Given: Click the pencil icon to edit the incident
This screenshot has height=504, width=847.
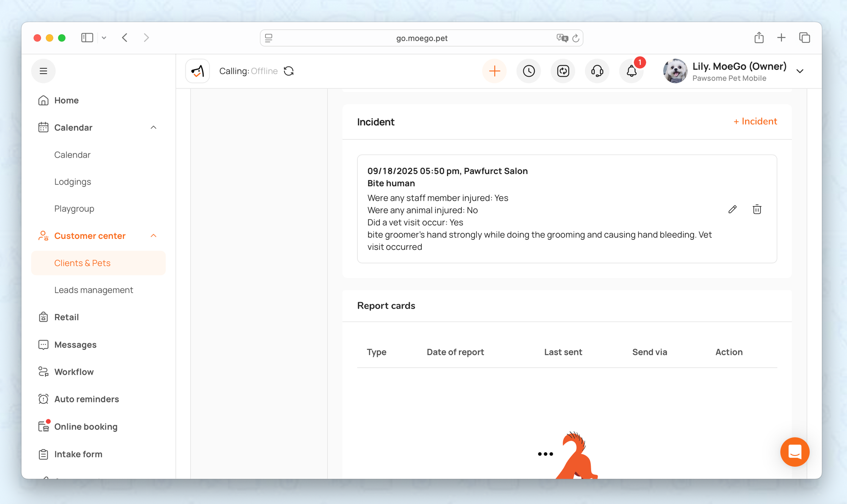Looking at the screenshot, I should coord(732,209).
